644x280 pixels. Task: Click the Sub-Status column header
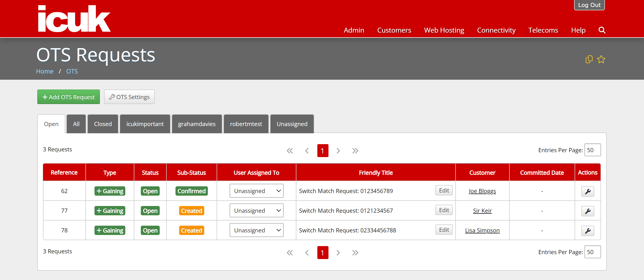point(192,173)
